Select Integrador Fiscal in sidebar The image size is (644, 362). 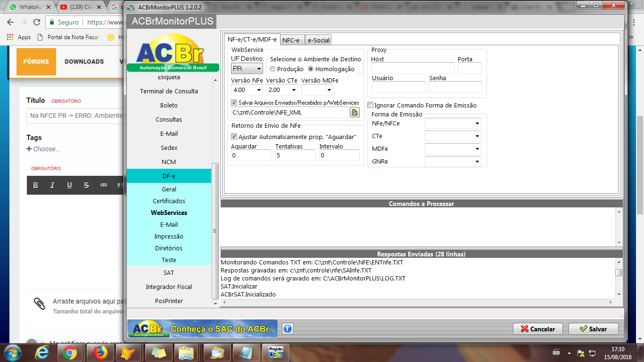point(169,287)
